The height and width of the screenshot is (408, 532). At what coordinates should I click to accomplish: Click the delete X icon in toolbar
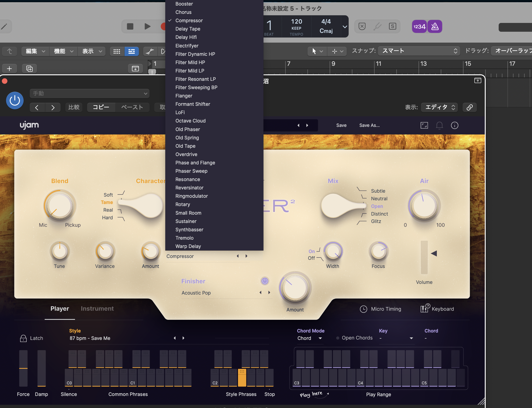[x=362, y=26]
